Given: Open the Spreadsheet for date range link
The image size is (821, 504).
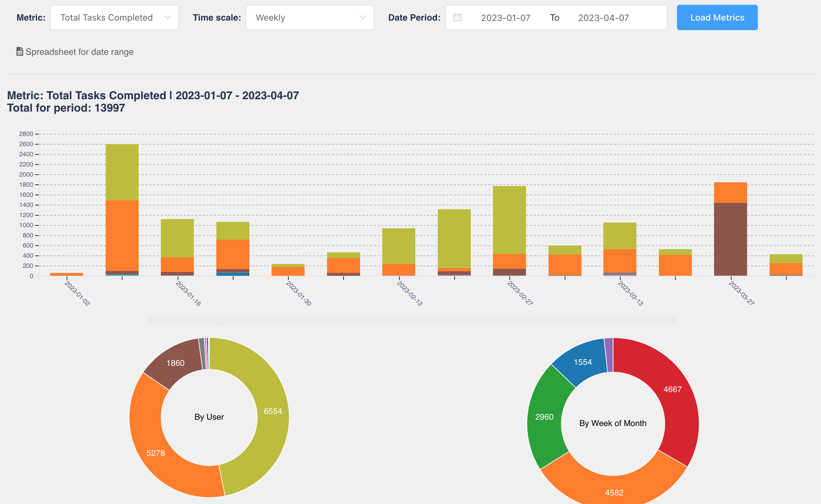Looking at the screenshot, I should click(75, 52).
